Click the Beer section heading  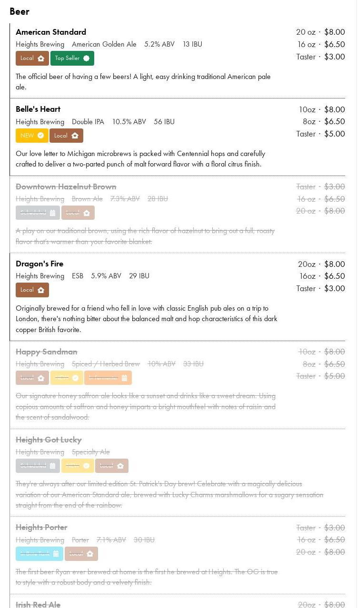tap(20, 11)
